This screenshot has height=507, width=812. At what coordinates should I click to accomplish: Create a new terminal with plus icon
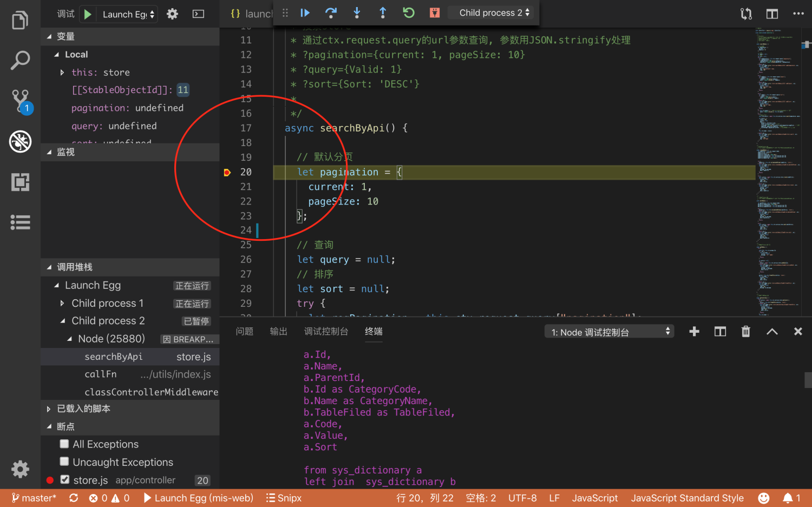tap(694, 332)
